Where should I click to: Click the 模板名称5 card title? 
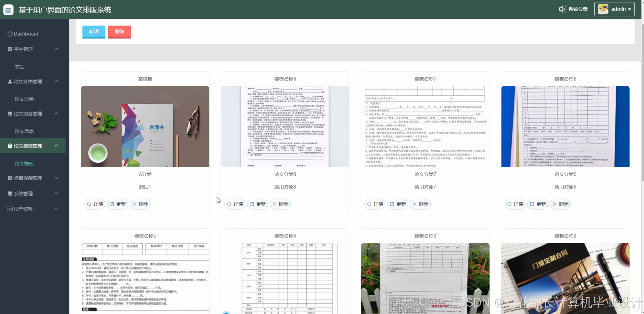click(x=145, y=236)
